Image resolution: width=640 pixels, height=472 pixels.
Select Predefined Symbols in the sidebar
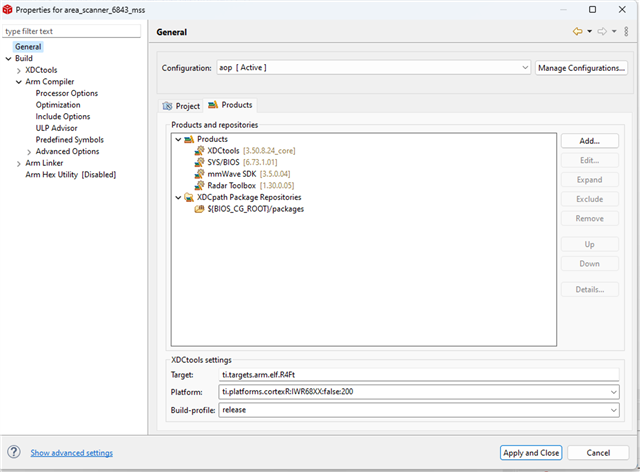tap(70, 140)
